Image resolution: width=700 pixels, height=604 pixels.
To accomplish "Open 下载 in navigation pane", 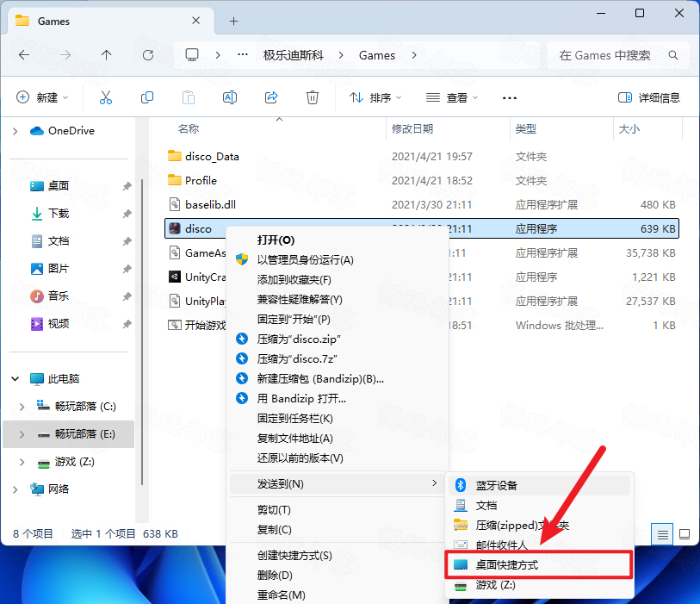I will coord(59,214).
